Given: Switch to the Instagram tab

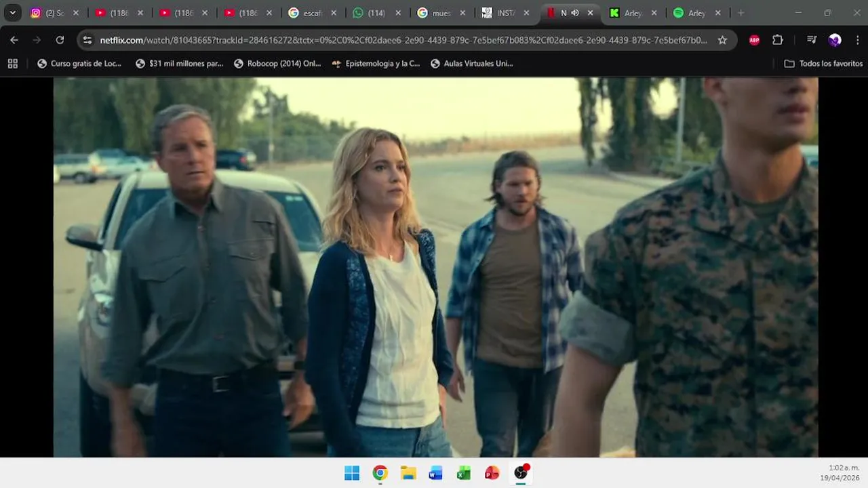Looking at the screenshot, I should [x=53, y=13].
